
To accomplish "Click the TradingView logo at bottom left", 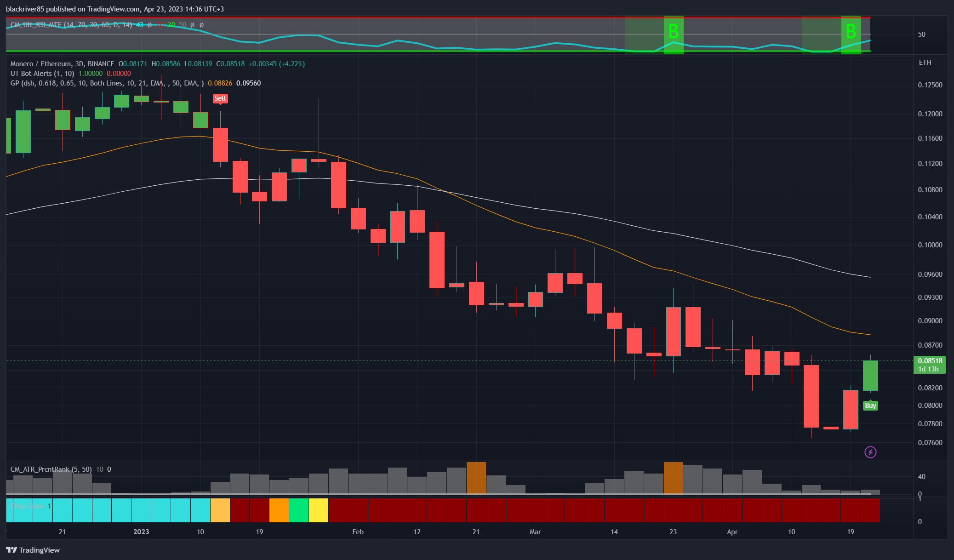I will click(33, 550).
